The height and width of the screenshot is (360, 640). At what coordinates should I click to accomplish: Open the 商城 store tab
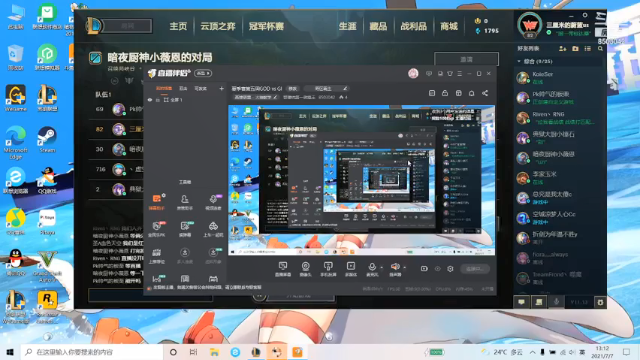click(x=449, y=27)
